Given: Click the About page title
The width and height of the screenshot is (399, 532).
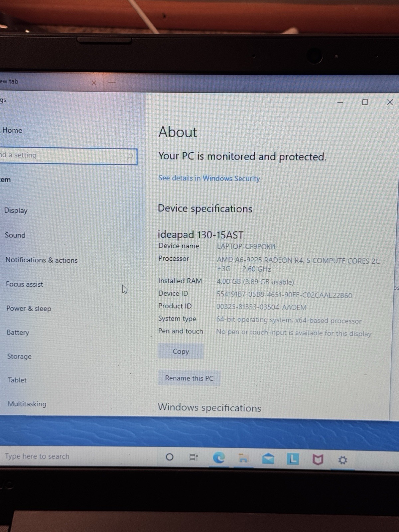Looking at the screenshot, I should 178,132.
